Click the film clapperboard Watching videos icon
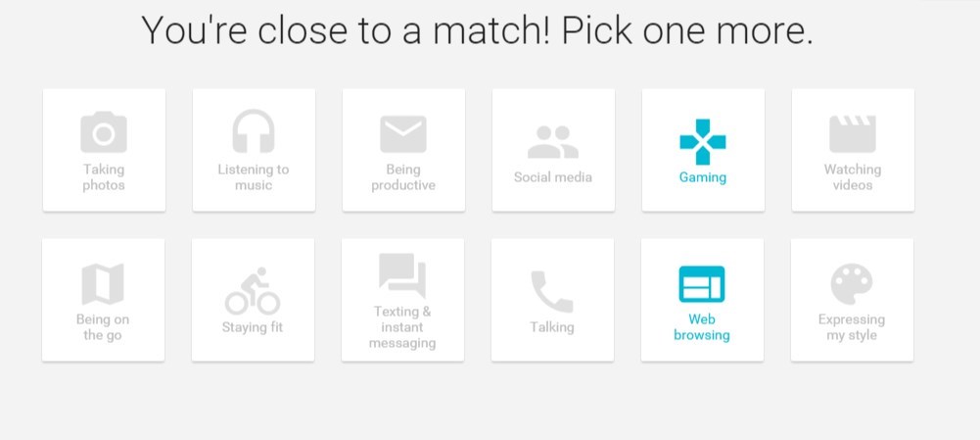Screen dimensions: 980x440 (x=853, y=133)
